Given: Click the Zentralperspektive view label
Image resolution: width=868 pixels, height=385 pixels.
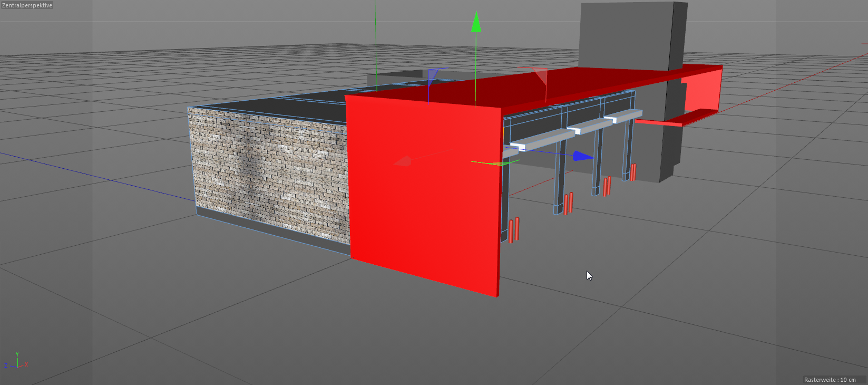Looking at the screenshot, I should [27, 5].
